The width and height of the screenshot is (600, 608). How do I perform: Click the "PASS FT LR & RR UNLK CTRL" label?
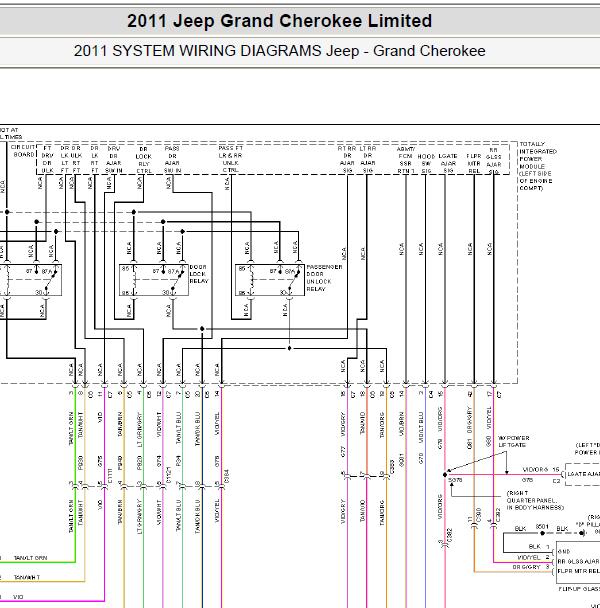231,159
